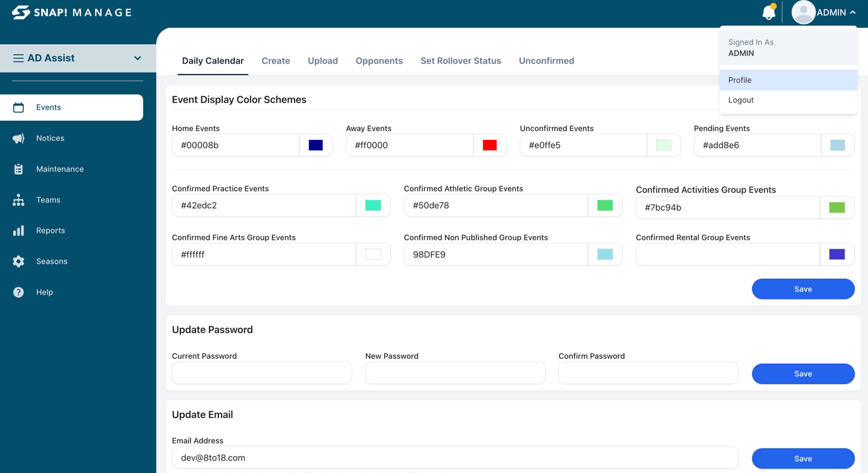Screen dimensions: 868x473
Task: Select Profile from the user menu
Action: tap(740, 80)
